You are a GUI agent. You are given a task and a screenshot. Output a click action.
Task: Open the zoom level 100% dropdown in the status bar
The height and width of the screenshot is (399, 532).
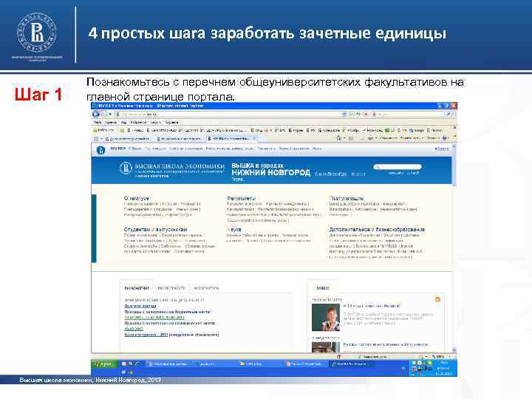[x=440, y=357]
